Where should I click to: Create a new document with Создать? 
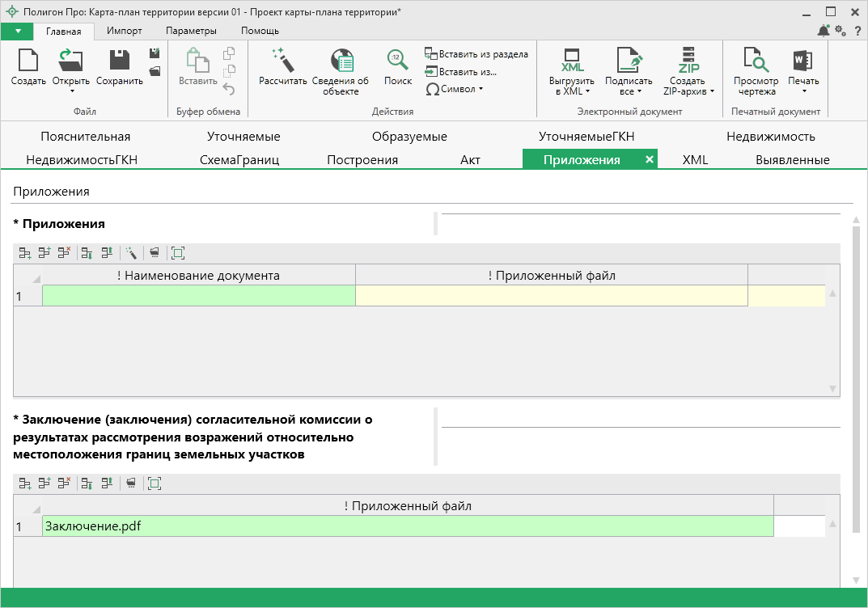(x=28, y=61)
